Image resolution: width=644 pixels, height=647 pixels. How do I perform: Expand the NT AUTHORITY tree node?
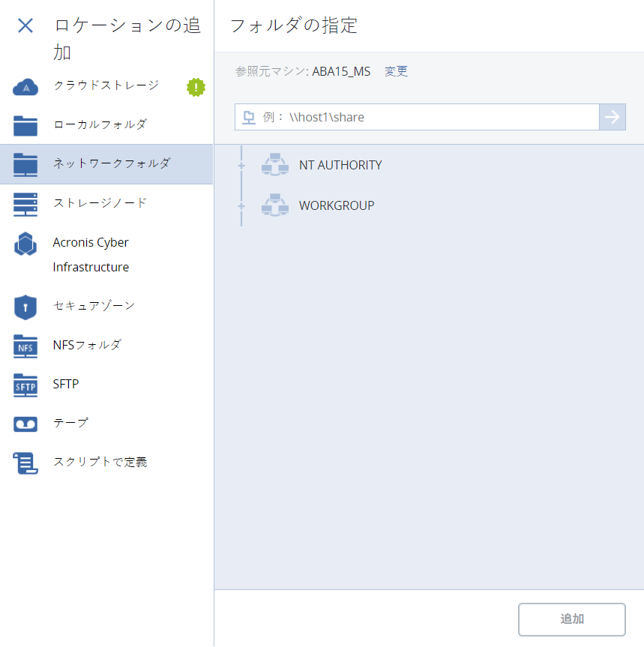tap(241, 166)
